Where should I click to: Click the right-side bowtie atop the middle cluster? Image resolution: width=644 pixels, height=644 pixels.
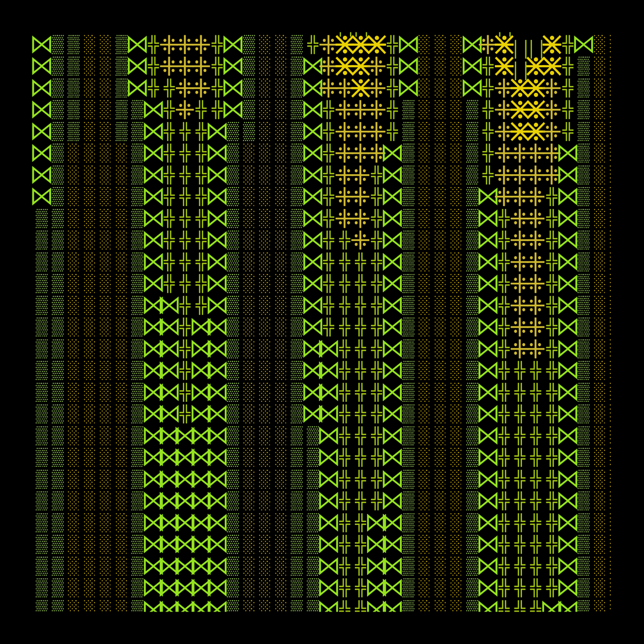[408, 45]
